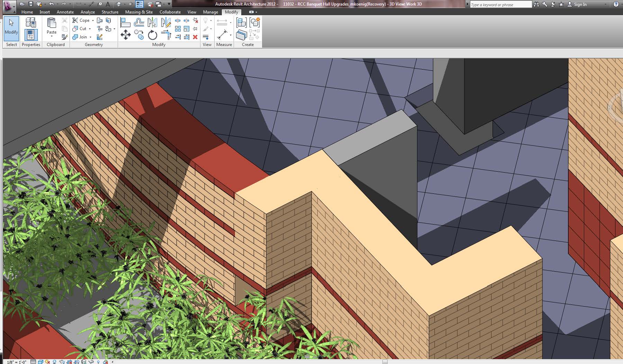
Task: Toggle Thin Lines in Quick Access toolbar
Action: point(139,4)
